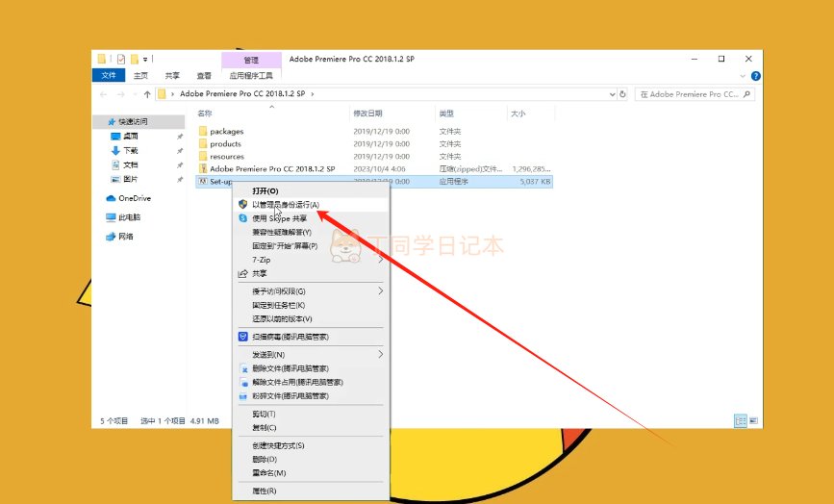Viewport: 834px width, 504px height.
Task: Expand the 发送到(N) submenu arrow
Action: pyautogui.click(x=380, y=354)
